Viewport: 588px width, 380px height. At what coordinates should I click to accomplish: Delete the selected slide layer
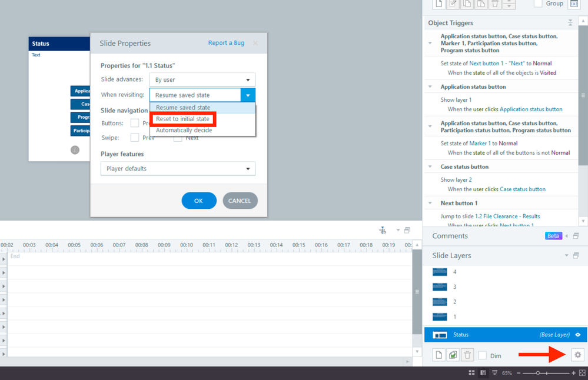pyautogui.click(x=467, y=355)
